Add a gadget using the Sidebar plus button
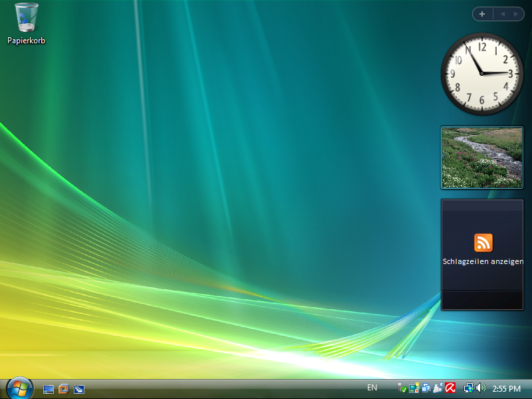This screenshot has width=532, height=399. pyautogui.click(x=482, y=13)
